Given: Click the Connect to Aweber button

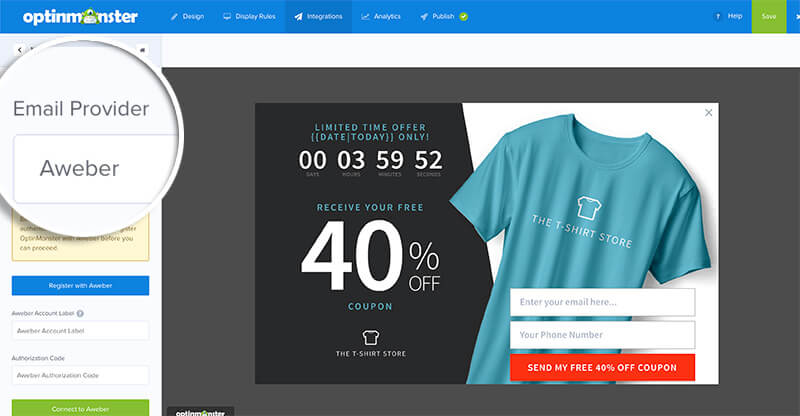Looking at the screenshot, I should coord(81,408).
